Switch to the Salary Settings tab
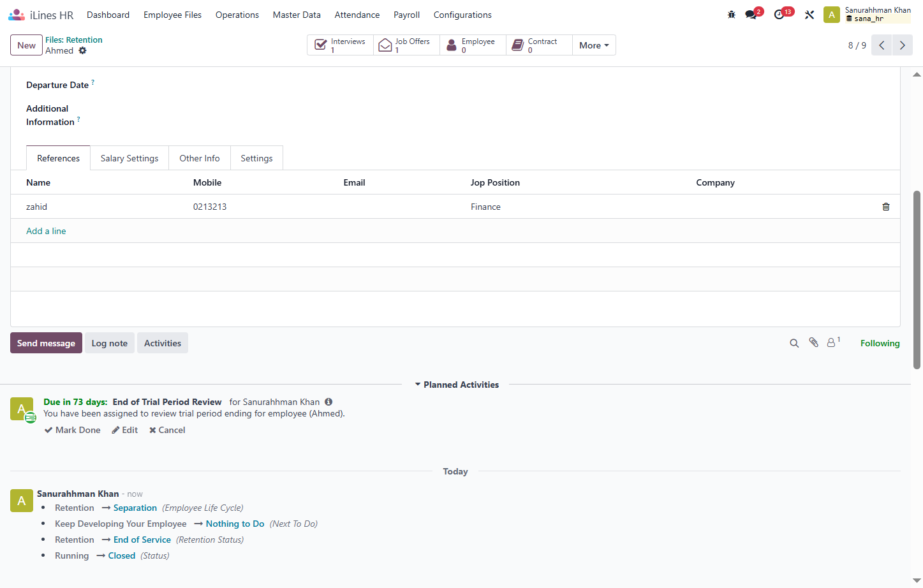 129,158
